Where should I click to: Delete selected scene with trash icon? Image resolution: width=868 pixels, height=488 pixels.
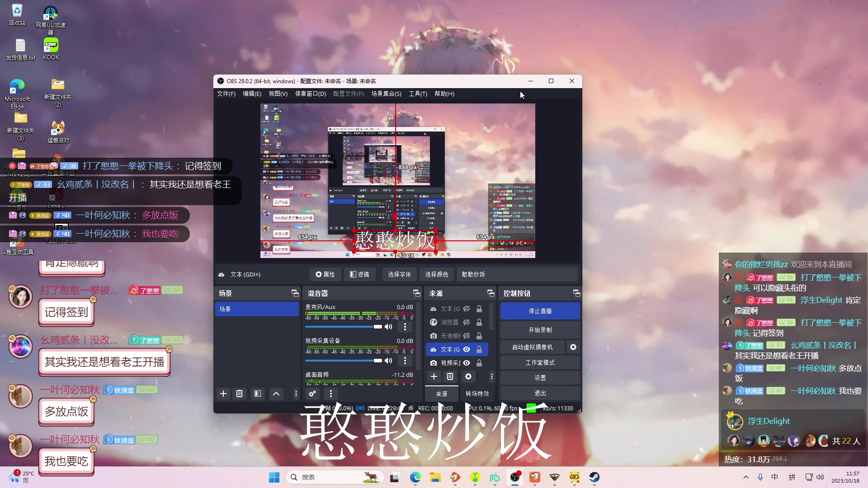pyautogui.click(x=240, y=394)
